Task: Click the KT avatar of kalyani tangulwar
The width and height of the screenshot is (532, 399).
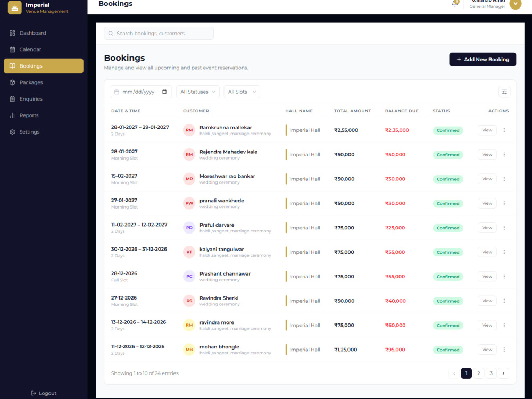Action: pos(189,252)
